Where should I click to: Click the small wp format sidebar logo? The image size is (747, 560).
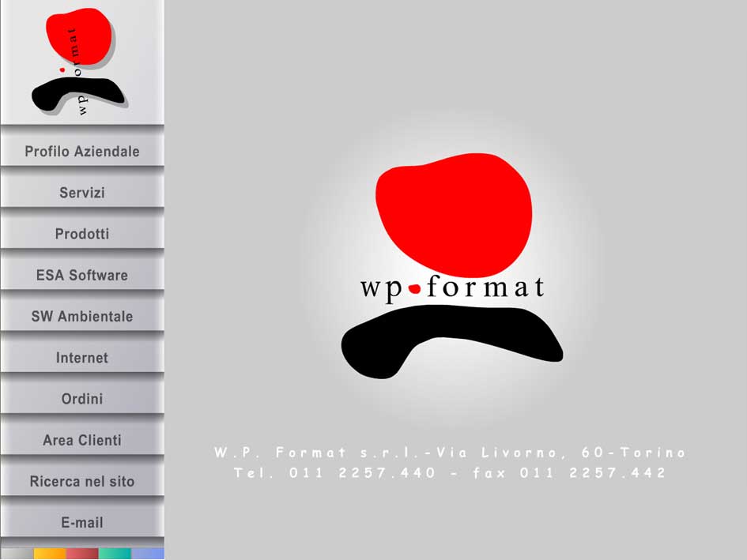(80, 62)
